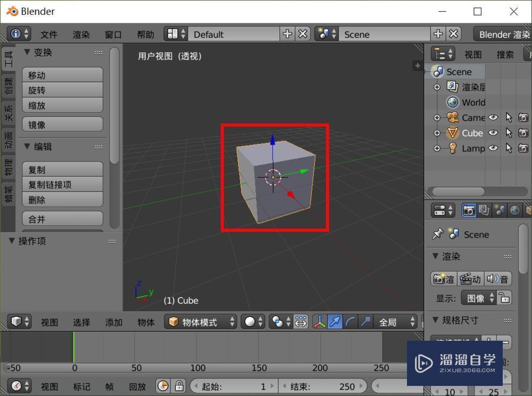Collapse the 变换 panel
Screen dimensions: 532x396
(27, 52)
